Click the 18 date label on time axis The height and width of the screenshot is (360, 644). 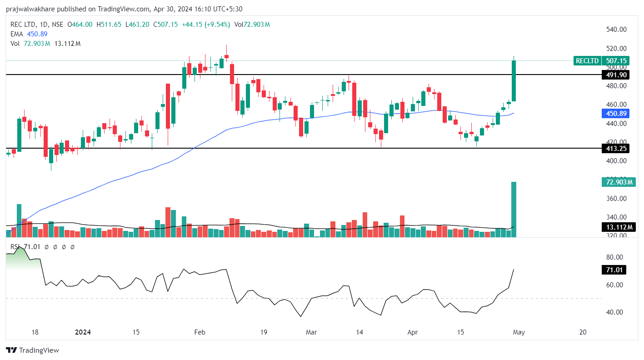[x=35, y=332]
